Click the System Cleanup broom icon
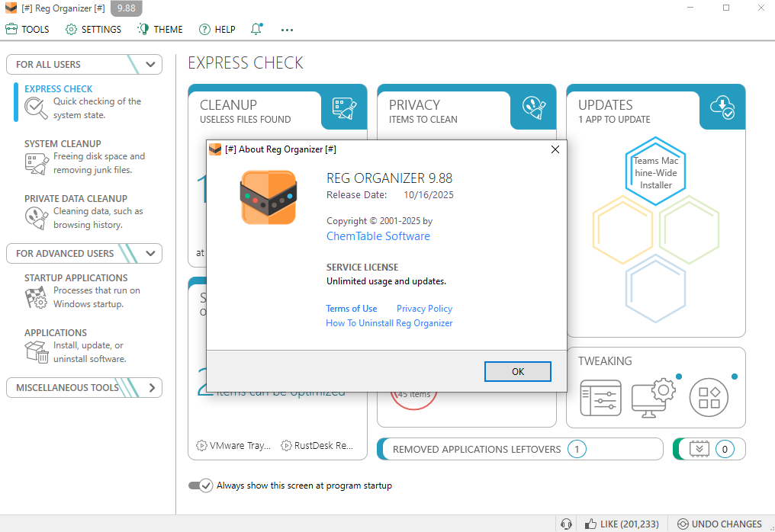775x532 pixels. (37, 164)
